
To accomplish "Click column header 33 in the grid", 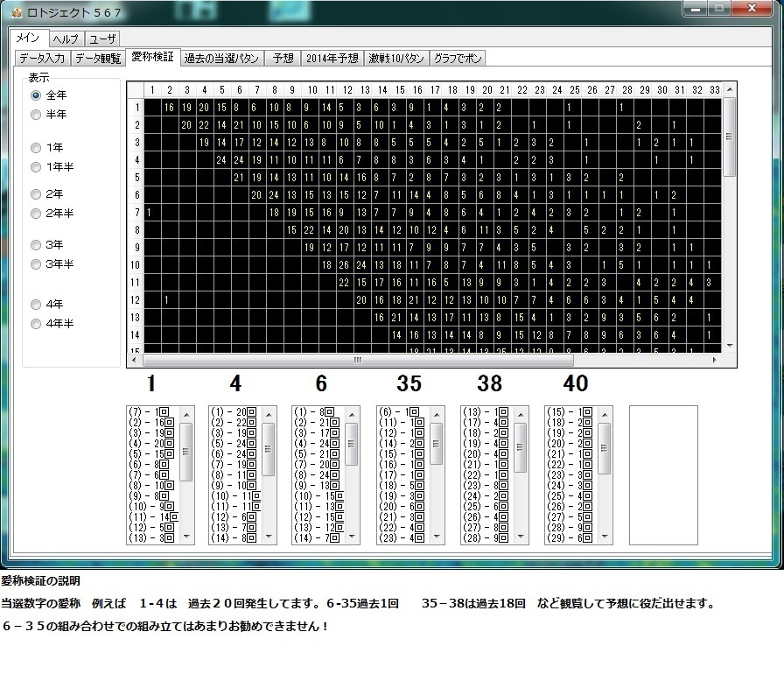I will click(715, 90).
